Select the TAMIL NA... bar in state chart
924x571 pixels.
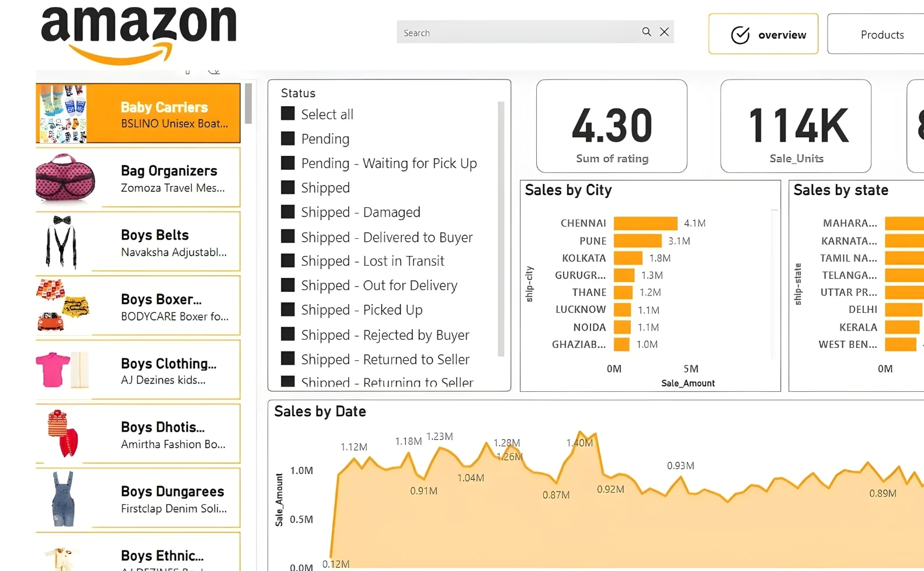pyautogui.click(x=904, y=258)
